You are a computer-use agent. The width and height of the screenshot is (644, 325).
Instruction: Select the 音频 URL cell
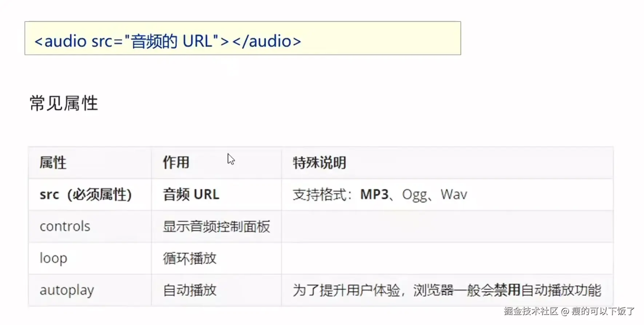coord(191,194)
